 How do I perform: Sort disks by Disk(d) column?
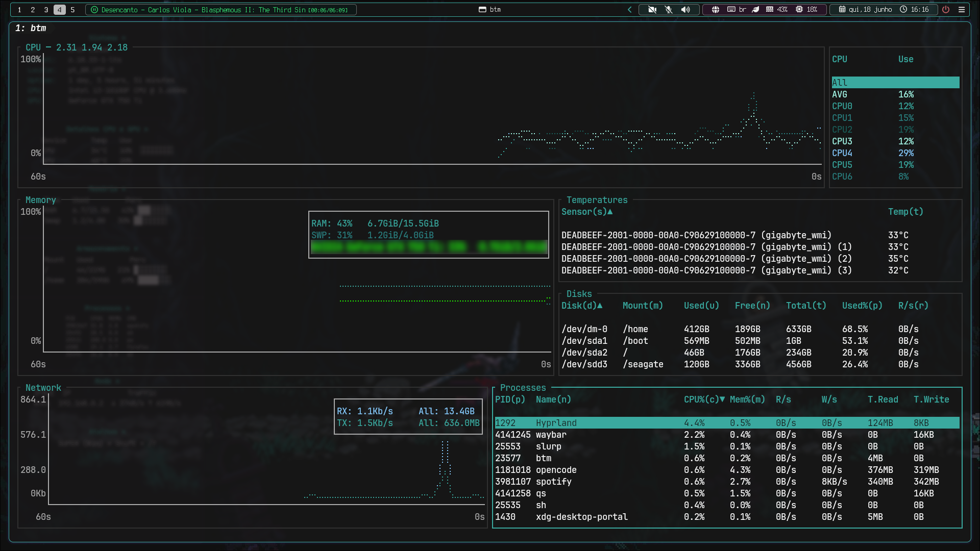pos(582,306)
